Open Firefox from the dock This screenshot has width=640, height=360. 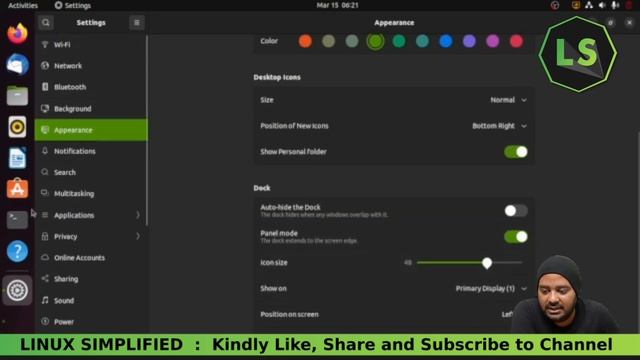pyautogui.click(x=17, y=33)
